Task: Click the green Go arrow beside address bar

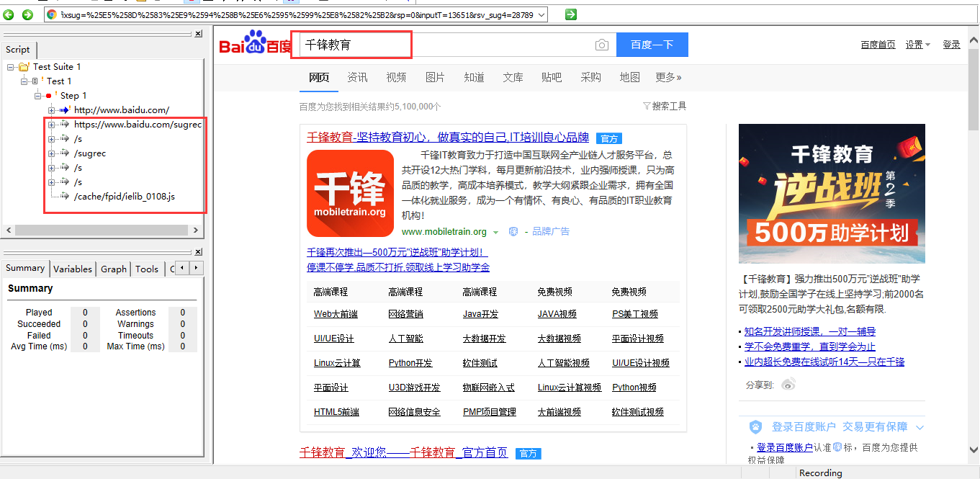Action: pyautogui.click(x=570, y=14)
